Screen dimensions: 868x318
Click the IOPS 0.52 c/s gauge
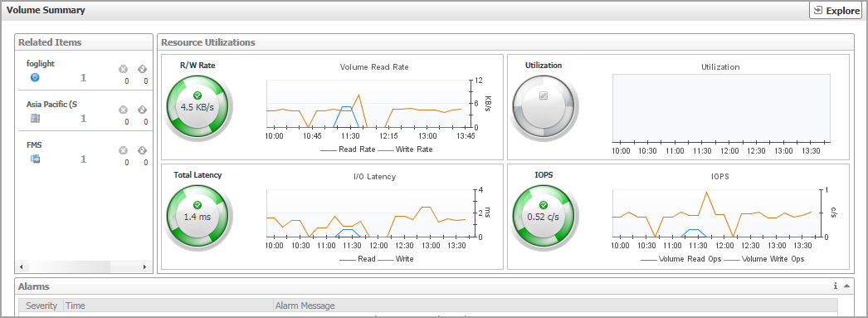(543, 215)
